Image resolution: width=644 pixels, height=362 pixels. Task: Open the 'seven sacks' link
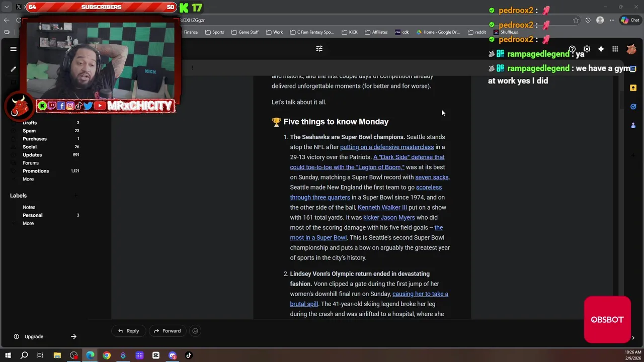click(432, 177)
